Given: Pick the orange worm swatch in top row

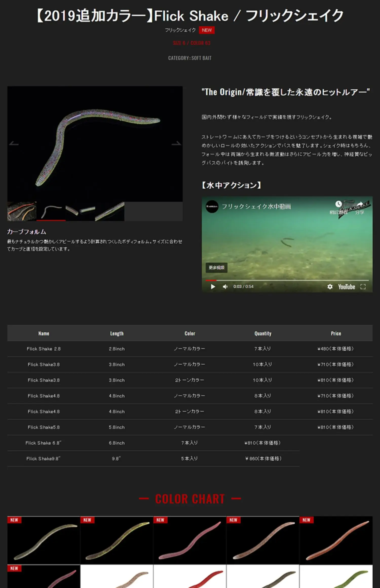Looking at the screenshot, I should [336, 540].
